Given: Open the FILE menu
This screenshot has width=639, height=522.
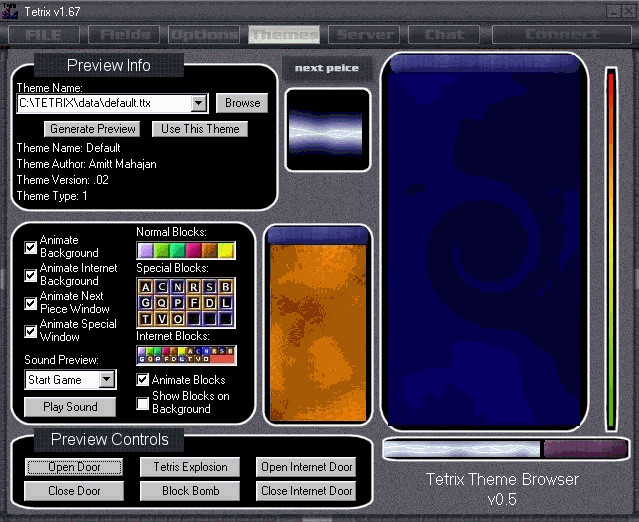Looking at the screenshot, I should tap(44, 35).
